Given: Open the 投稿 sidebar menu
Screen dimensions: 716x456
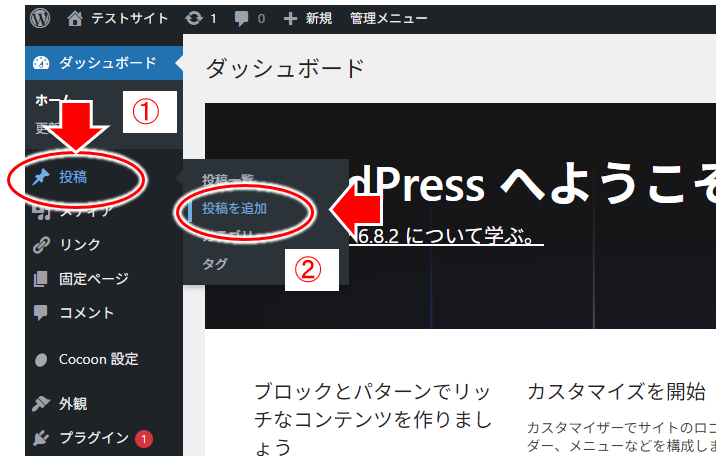Looking at the screenshot, I should tap(73, 177).
